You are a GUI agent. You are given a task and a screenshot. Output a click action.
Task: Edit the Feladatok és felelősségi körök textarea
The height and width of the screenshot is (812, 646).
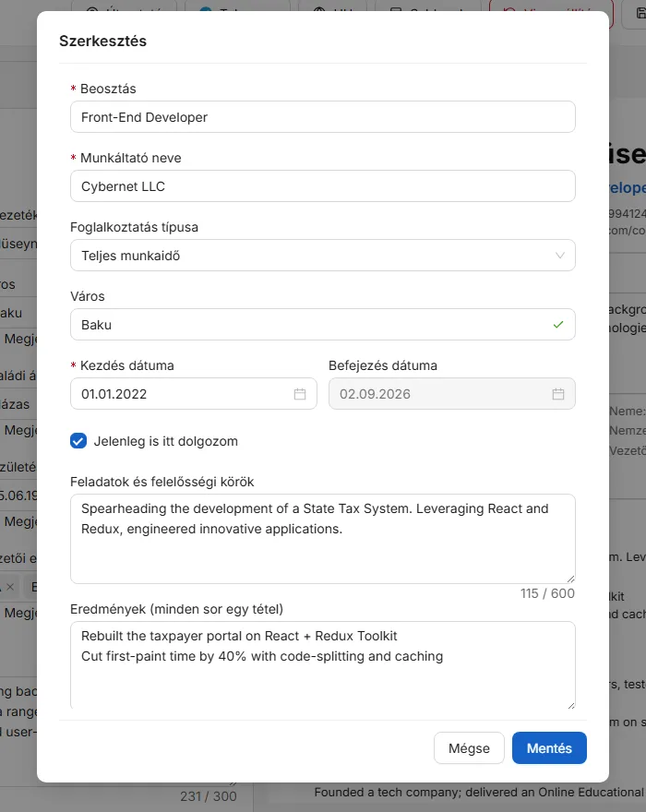pyautogui.click(x=323, y=539)
